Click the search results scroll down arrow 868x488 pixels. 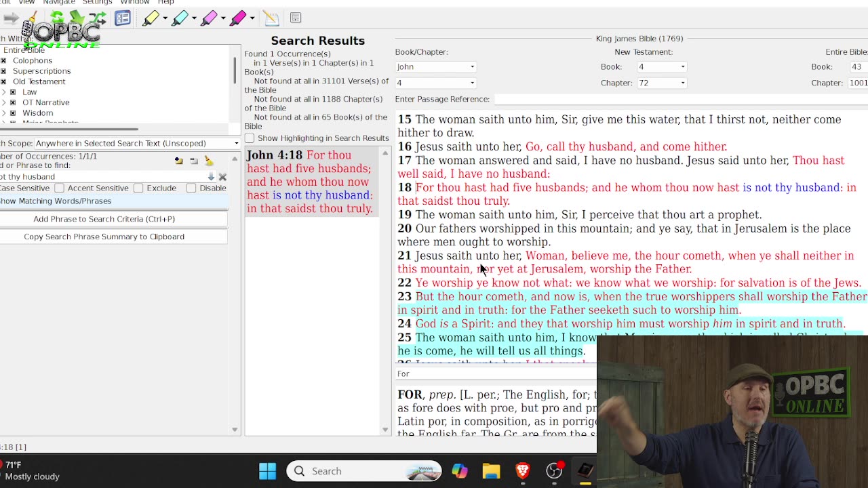385,430
